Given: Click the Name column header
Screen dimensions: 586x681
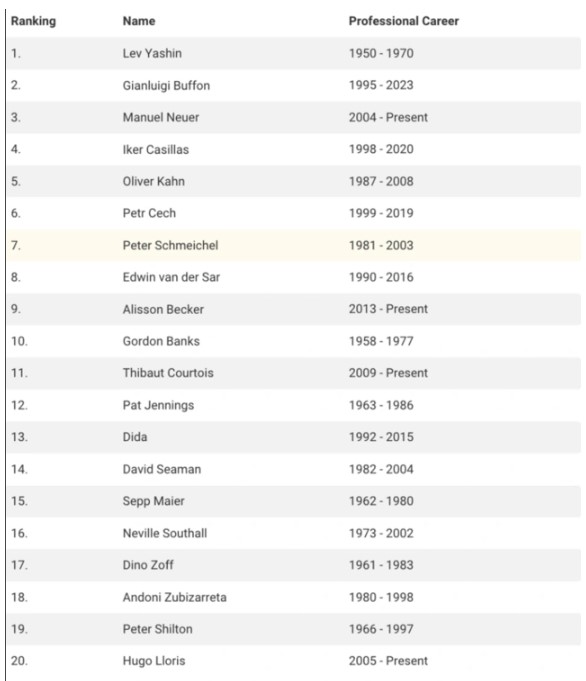Looking at the screenshot, I should pos(139,21).
